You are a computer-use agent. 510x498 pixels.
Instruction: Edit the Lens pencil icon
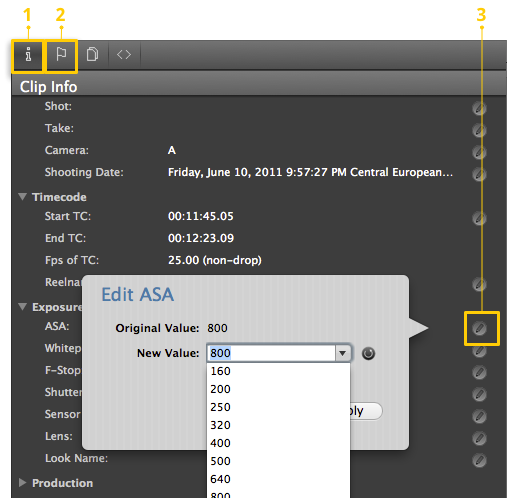[479, 438]
